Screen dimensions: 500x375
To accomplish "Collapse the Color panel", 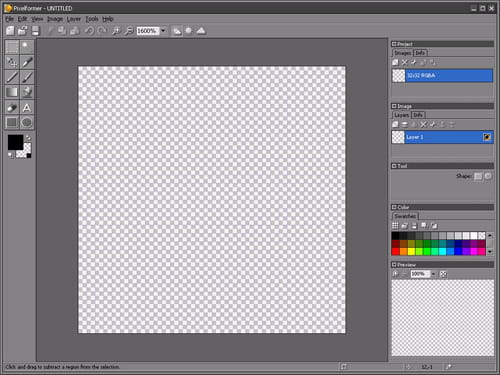I will click(x=394, y=207).
